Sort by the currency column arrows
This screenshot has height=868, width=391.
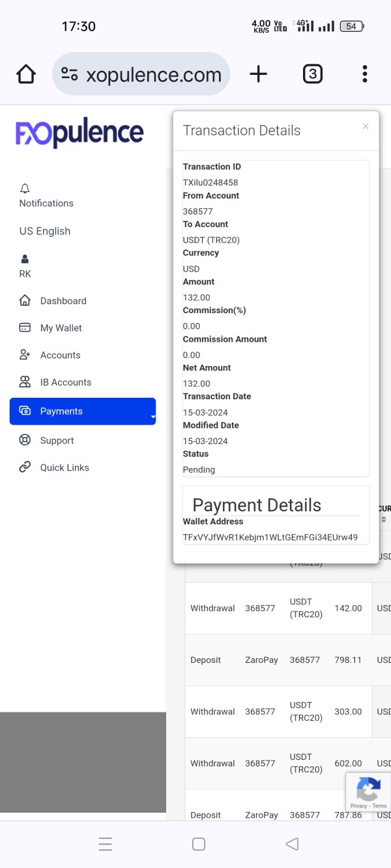[x=384, y=520]
